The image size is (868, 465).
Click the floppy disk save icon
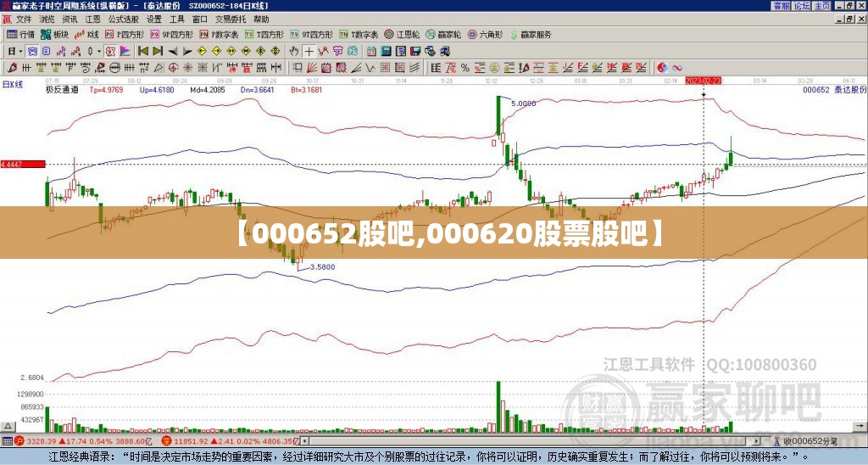click(x=415, y=51)
